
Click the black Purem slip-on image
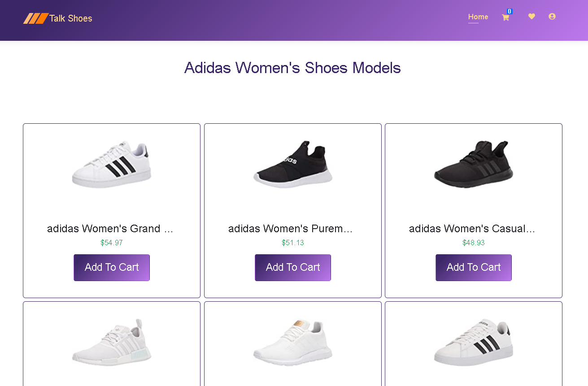tap(292, 164)
